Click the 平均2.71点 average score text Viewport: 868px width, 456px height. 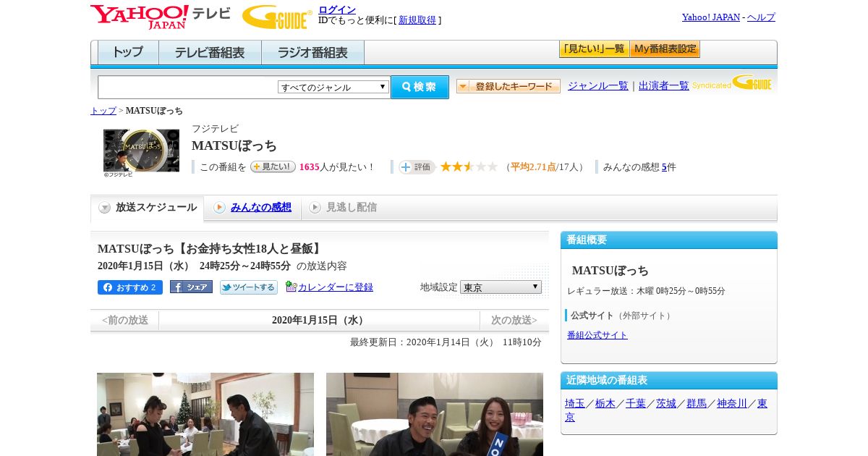click(533, 167)
